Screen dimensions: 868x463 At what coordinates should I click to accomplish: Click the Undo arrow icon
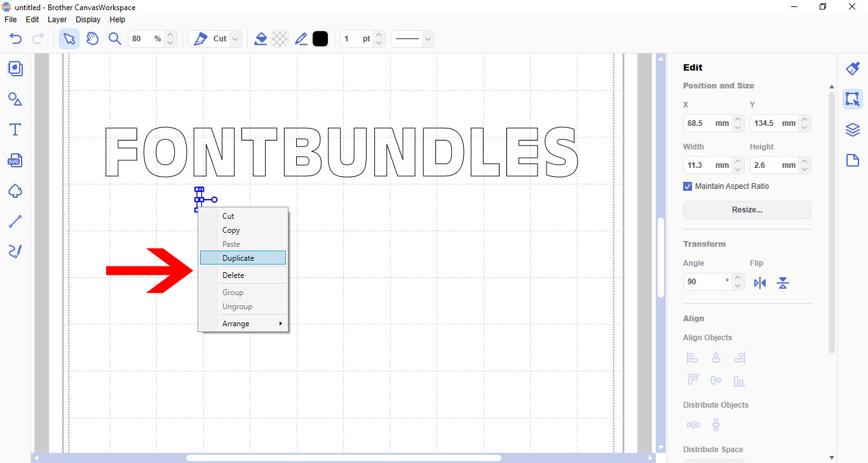(x=16, y=39)
